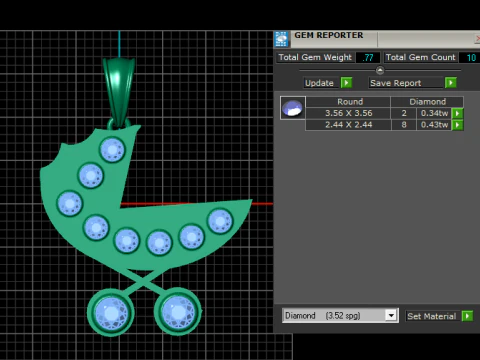The image size is (480, 360).
Task: Select the 3.56 X 3.56 size cell
Action: pyautogui.click(x=348, y=113)
